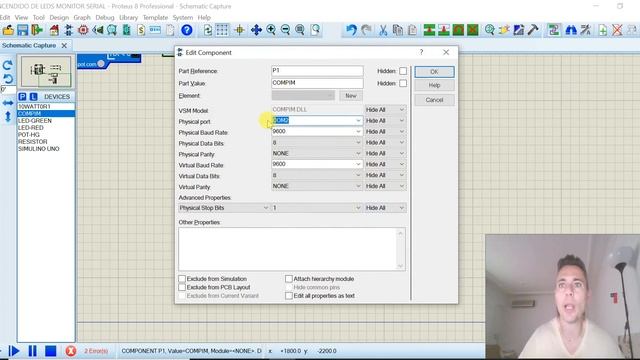Screen dimensions: 640x360
Task: Click the hammer make device icon
Action: [x=533, y=30]
